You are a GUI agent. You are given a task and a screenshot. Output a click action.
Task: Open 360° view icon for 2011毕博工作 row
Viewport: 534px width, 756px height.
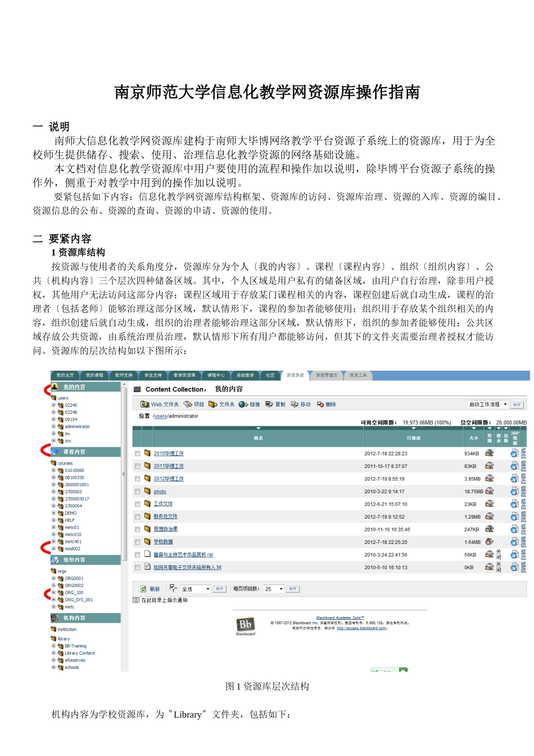pos(514,466)
